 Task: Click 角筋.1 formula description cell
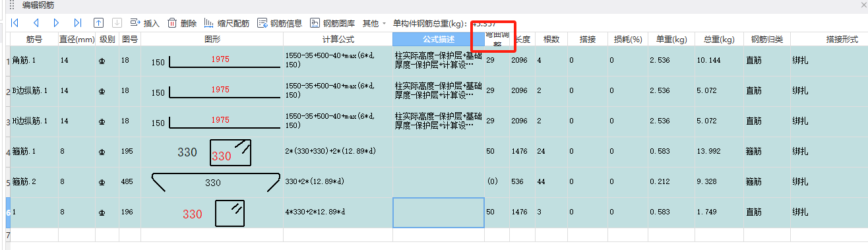coord(439,61)
